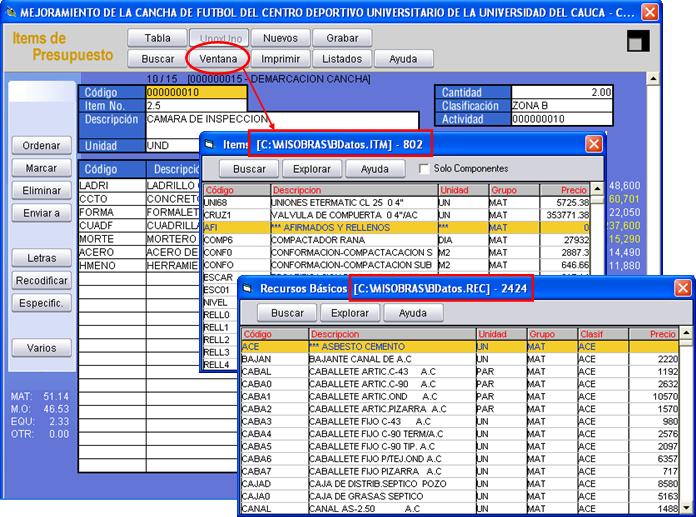This screenshot has width=696, height=517.
Task: Click the Eliminar side button
Action: click(x=41, y=190)
